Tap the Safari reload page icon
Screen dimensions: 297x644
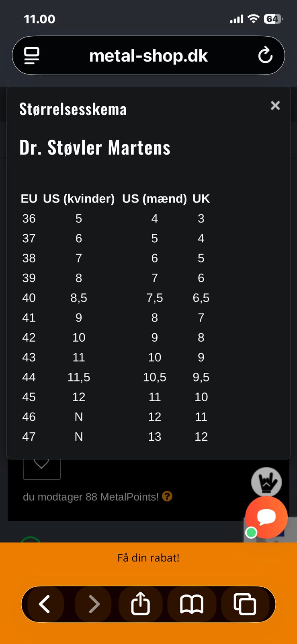click(x=265, y=56)
